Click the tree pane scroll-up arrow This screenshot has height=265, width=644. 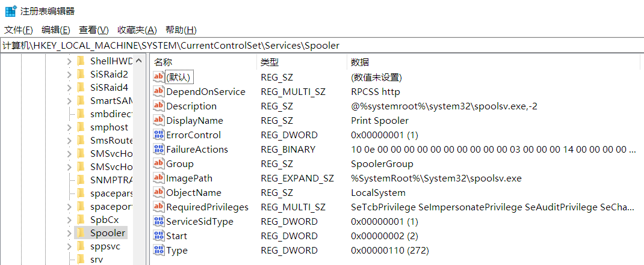pyautogui.click(x=140, y=61)
